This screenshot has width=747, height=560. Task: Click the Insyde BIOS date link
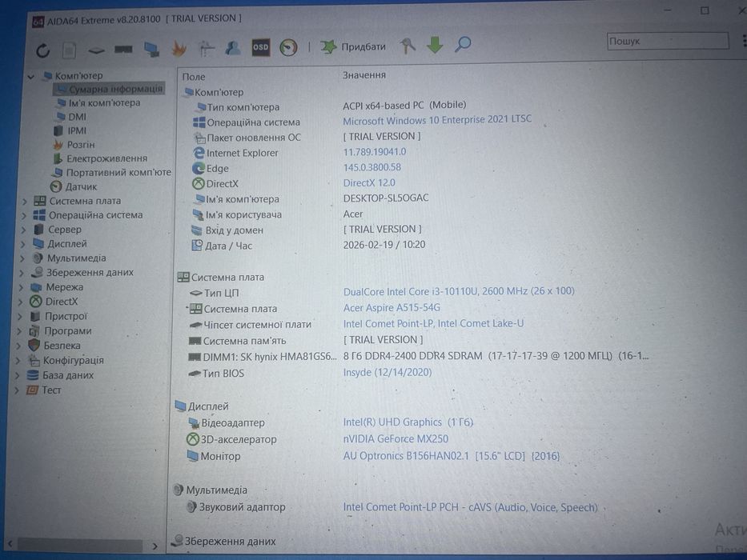(x=388, y=372)
